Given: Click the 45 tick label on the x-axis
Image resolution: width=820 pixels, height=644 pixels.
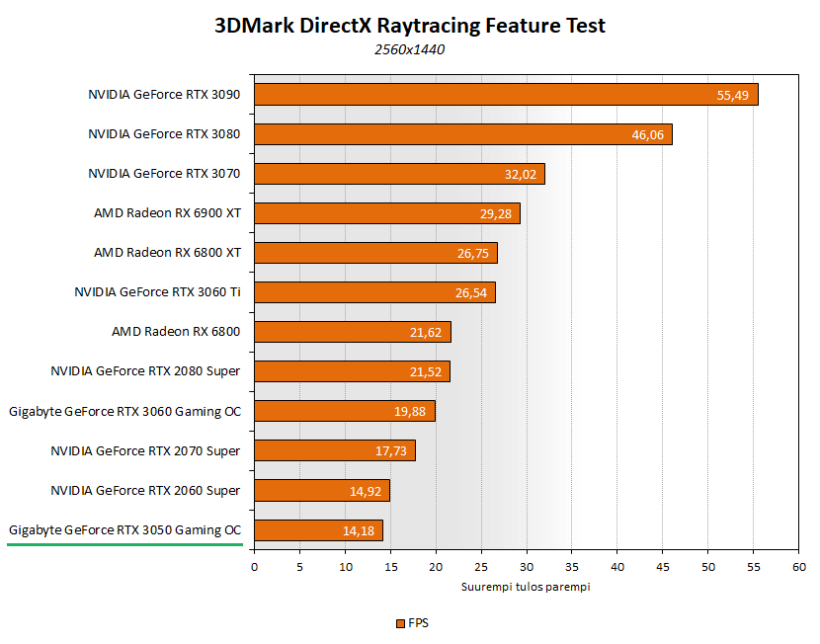Looking at the screenshot, I should (663, 567).
